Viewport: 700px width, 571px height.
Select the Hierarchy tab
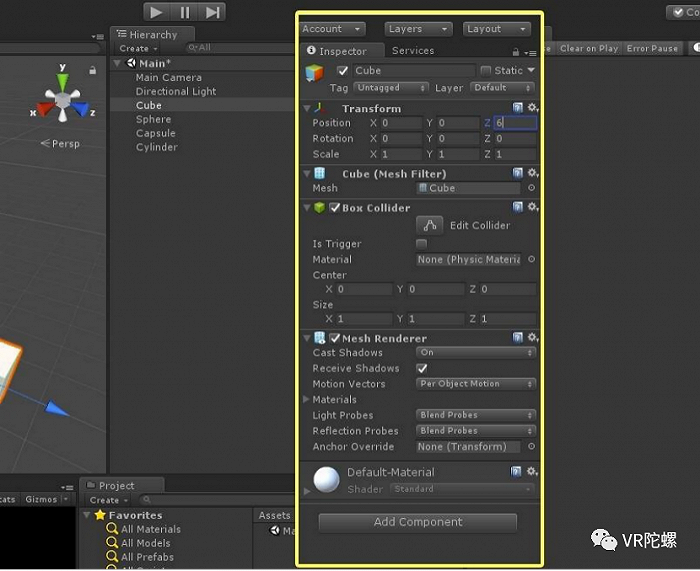point(152,34)
